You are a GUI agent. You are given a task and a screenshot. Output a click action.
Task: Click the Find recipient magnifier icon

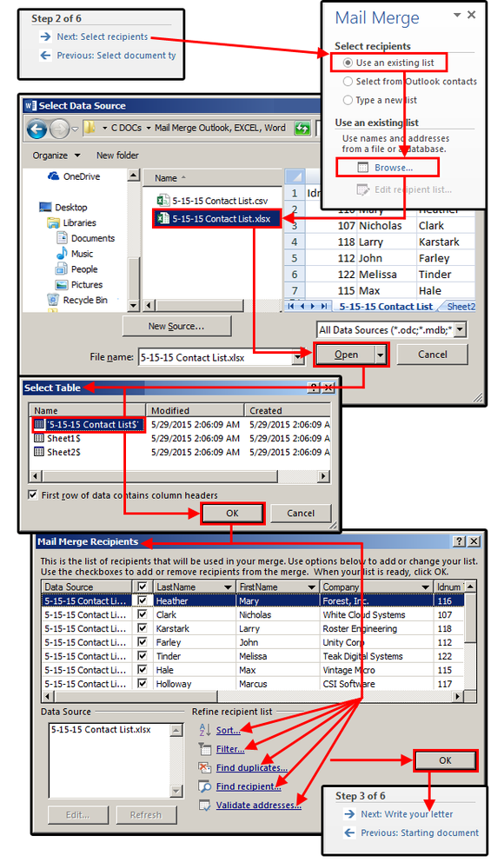pyautogui.click(x=205, y=786)
